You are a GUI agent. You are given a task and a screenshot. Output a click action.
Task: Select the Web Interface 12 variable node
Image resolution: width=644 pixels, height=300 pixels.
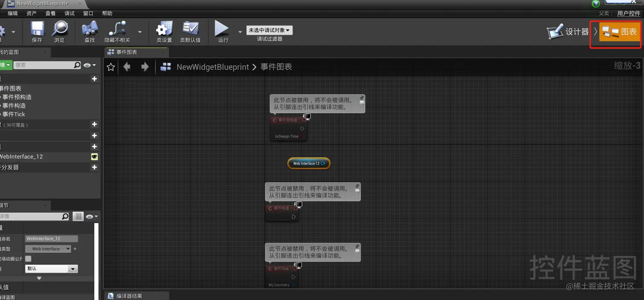(308, 163)
